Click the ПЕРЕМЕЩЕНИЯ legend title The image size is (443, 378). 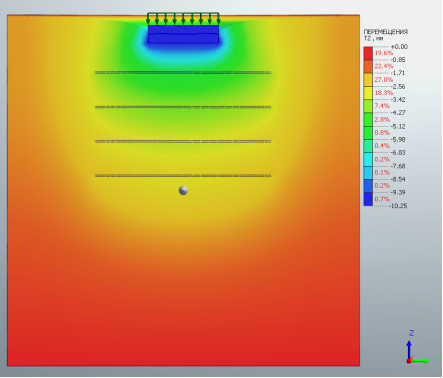(x=386, y=32)
